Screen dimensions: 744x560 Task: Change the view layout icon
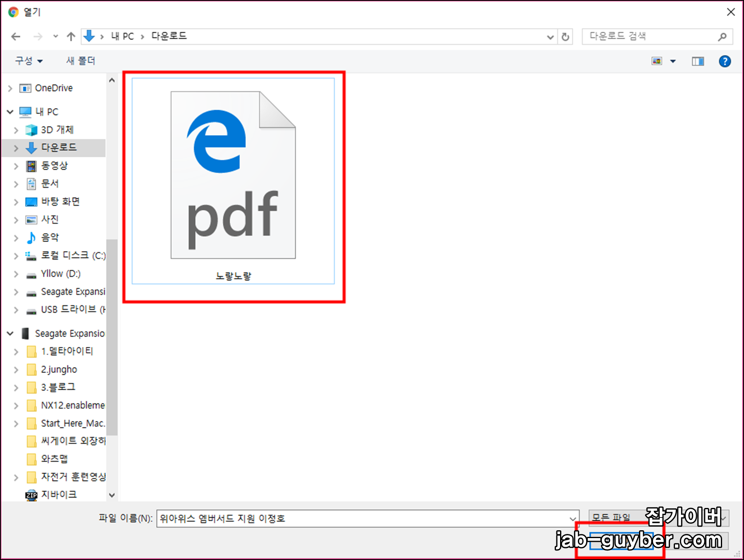[x=657, y=61]
